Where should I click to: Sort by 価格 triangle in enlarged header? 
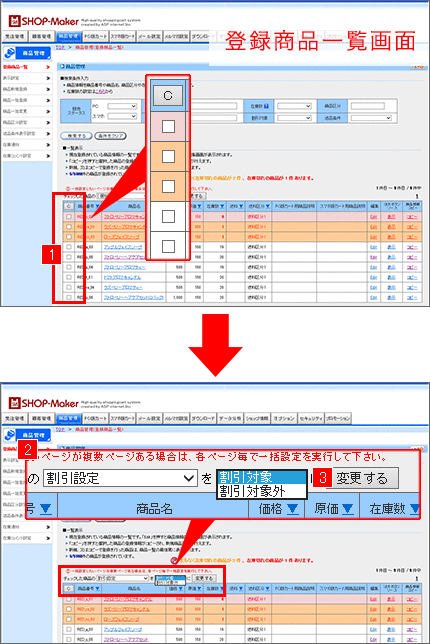point(292,509)
